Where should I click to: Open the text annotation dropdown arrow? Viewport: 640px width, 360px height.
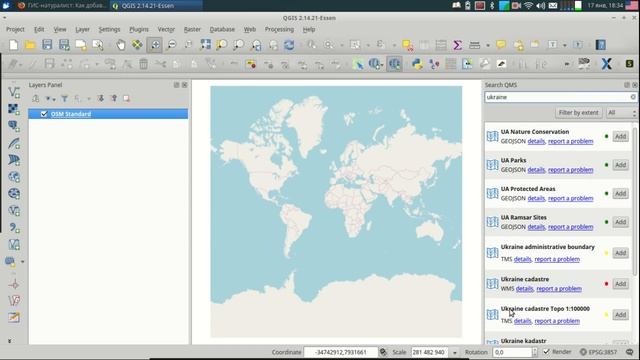[x=565, y=45]
